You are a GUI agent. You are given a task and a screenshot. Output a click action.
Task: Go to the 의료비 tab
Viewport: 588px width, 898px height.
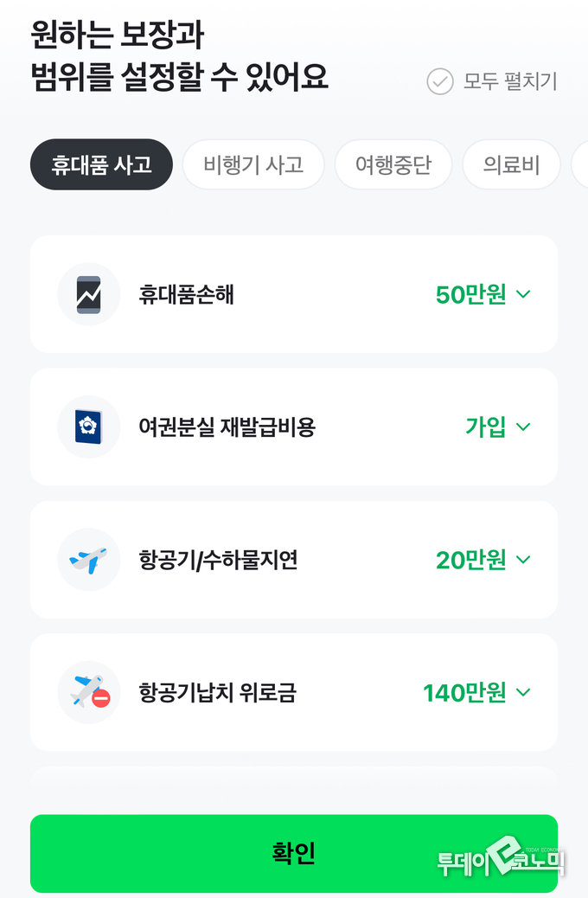click(x=511, y=164)
